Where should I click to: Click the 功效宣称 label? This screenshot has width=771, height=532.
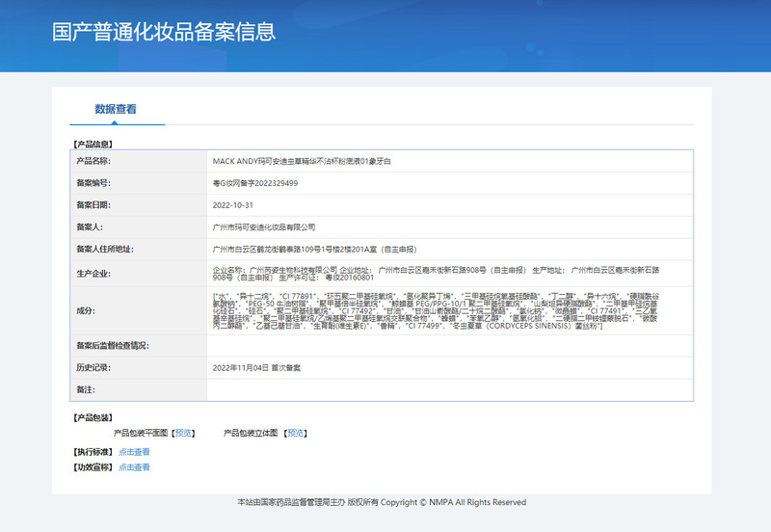tap(93, 467)
